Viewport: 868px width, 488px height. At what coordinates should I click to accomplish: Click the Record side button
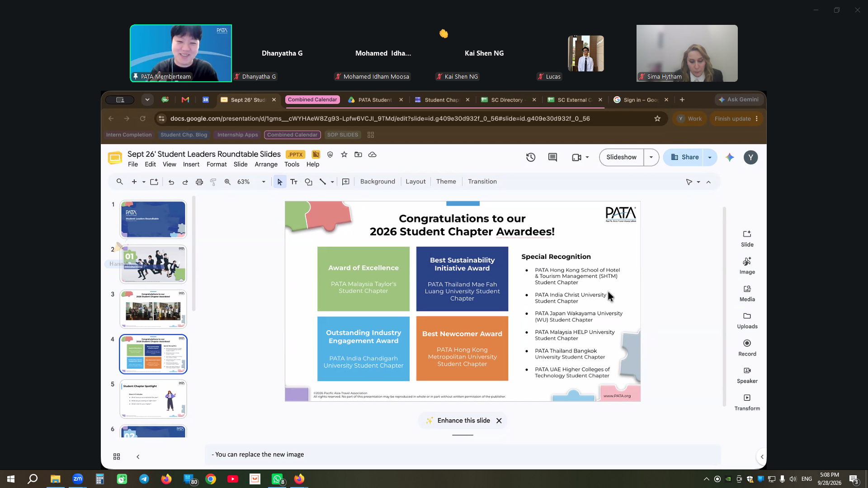pos(747,347)
